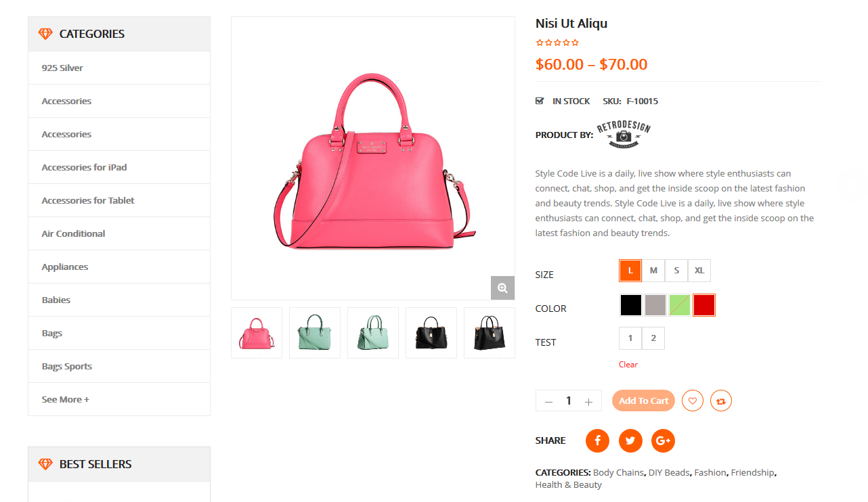Expand categories with See More +

(66, 399)
